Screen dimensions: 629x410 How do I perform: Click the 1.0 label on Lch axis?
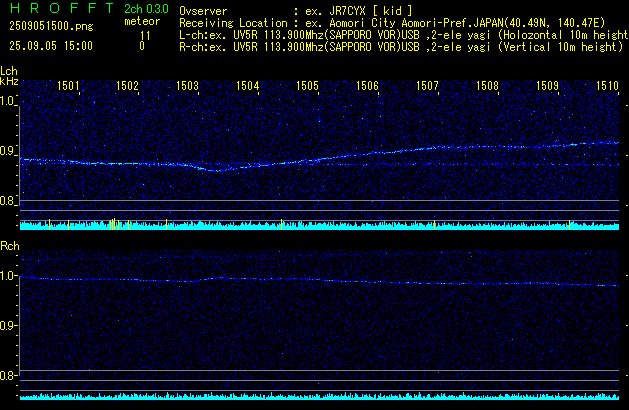coord(7,101)
